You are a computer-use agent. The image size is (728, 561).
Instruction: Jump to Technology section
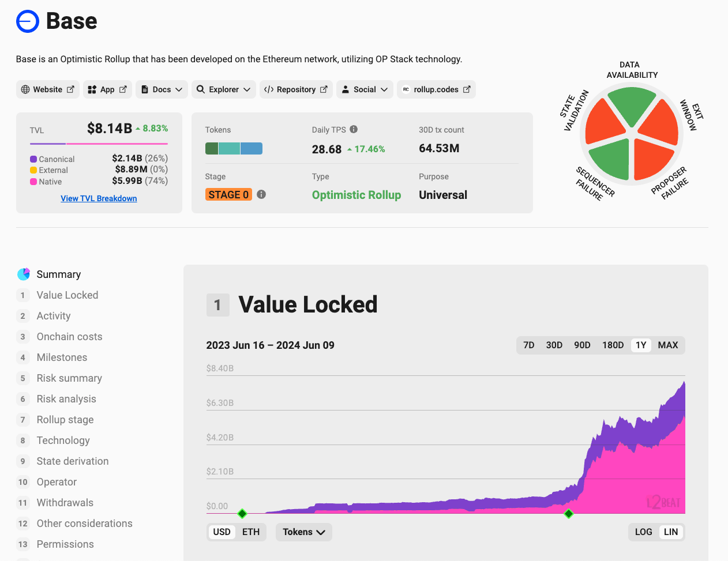click(x=63, y=440)
